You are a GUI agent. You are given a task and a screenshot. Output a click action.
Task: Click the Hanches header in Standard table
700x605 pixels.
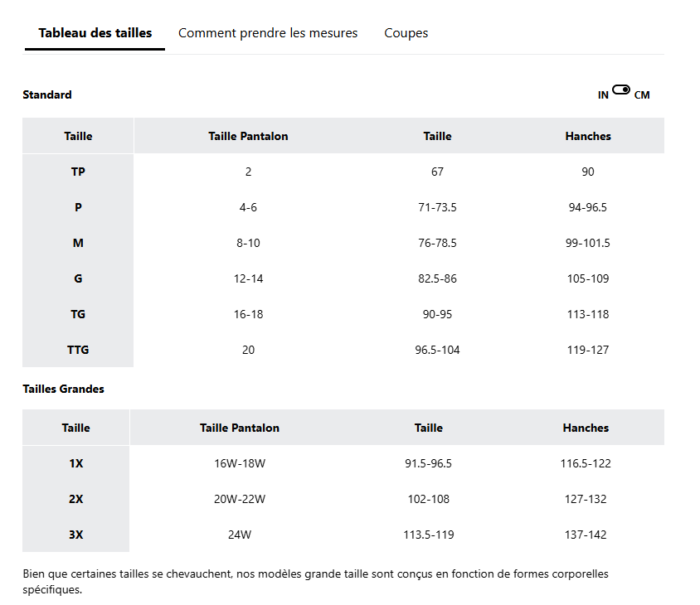[588, 136]
